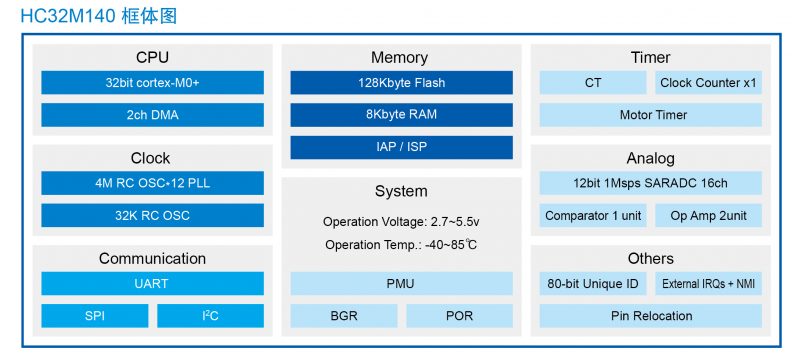Click the Clock Counter x1 block
The image size is (800, 360).
click(708, 83)
